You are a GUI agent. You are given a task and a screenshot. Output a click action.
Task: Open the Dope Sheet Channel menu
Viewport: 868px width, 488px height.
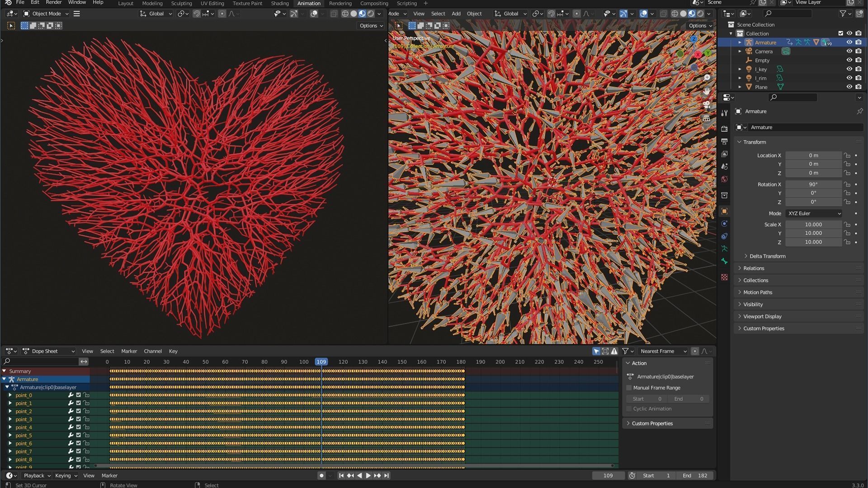click(x=152, y=351)
